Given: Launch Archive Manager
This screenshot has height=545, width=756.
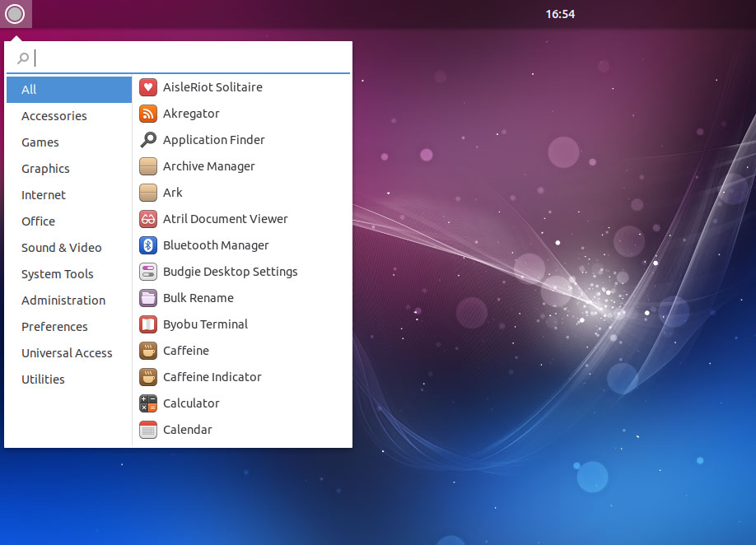Looking at the screenshot, I should click(x=210, y=166).
